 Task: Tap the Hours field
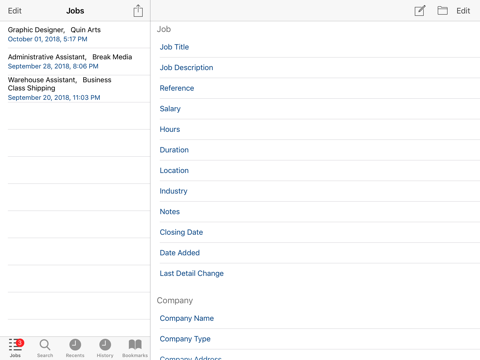coord(320,130)
